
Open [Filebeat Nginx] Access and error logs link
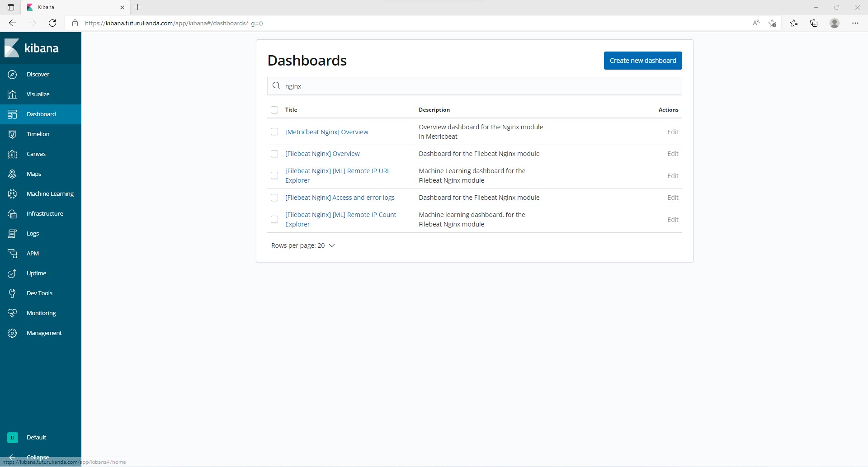(x=340, y=198)
